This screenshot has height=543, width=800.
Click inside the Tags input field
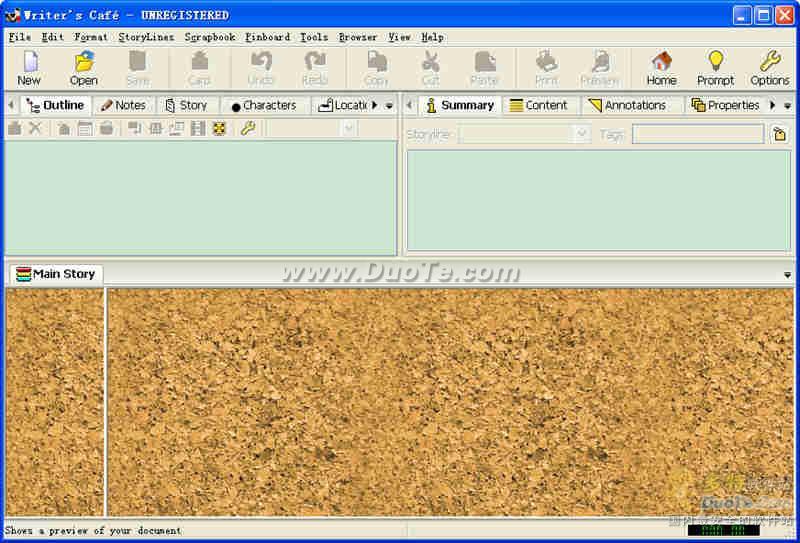click(698, 135)
